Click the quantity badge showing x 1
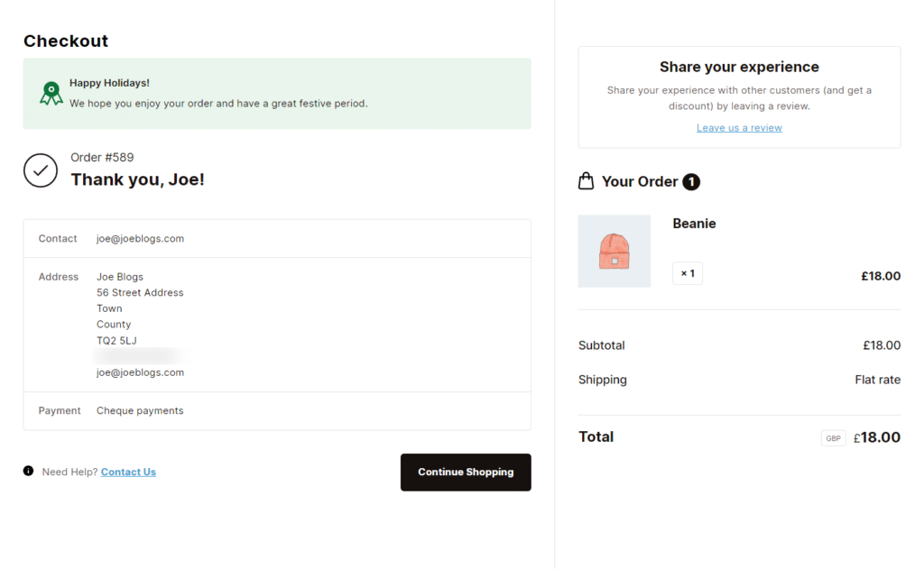This screenshot has height=569, width=924. pyautogui.click(x=687, y=272)
